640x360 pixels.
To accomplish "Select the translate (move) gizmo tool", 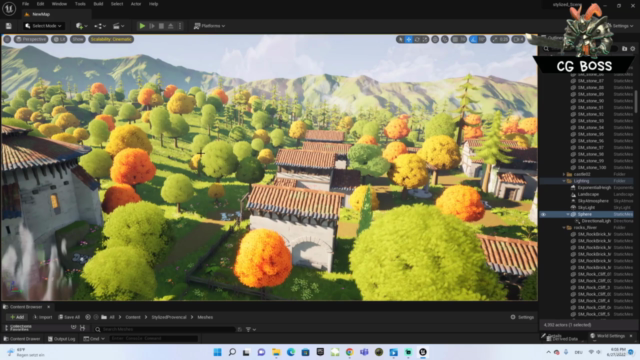I will 409,39.
